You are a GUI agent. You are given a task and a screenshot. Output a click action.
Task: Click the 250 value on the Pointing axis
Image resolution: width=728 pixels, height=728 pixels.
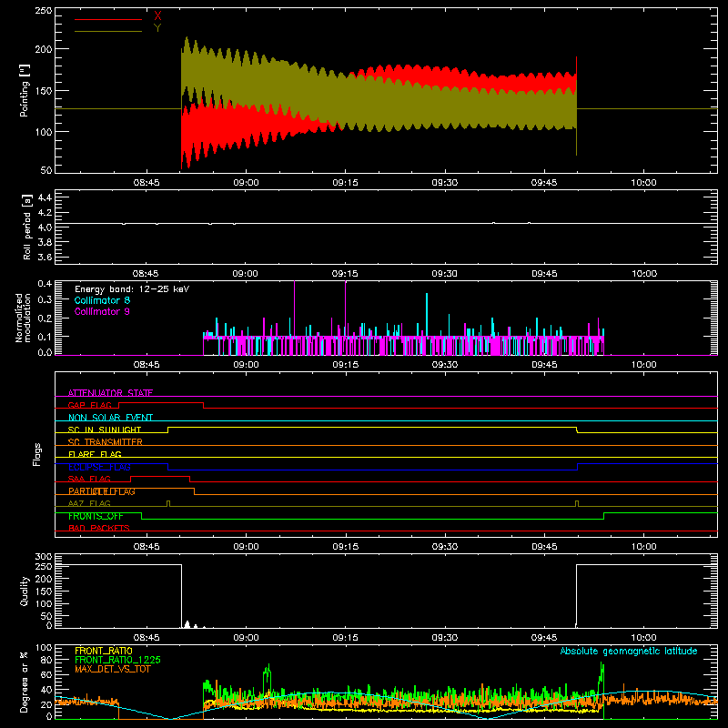pyautogui.click(x=44, y=11)
